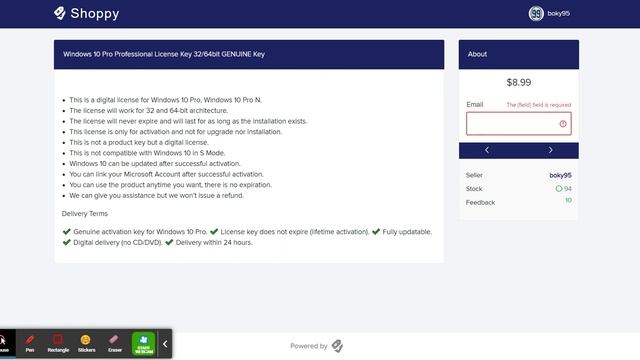Select the Pen annotation tool

[x=30, y=344]
